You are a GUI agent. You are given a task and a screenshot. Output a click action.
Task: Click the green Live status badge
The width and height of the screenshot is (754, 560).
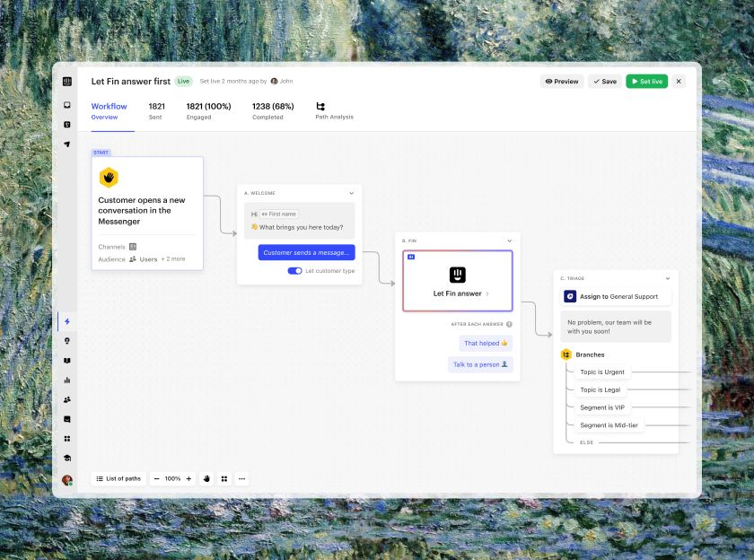pos(183,82)
